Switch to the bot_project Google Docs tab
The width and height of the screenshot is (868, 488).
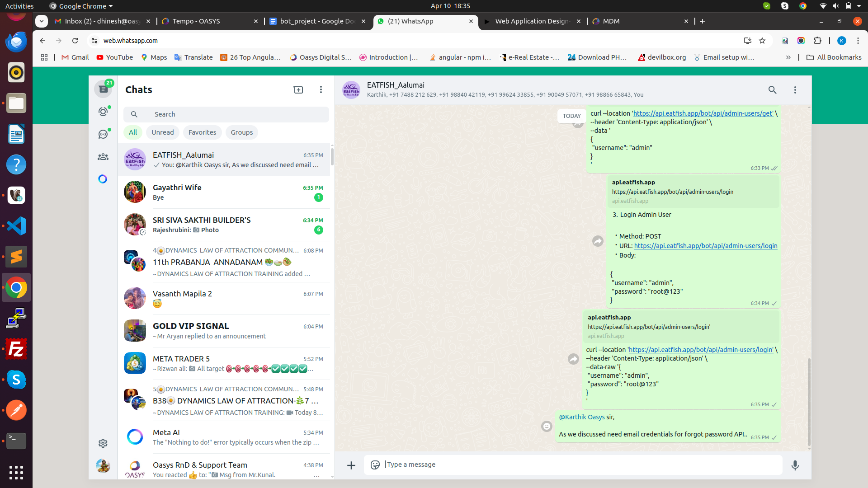[316, 21]
